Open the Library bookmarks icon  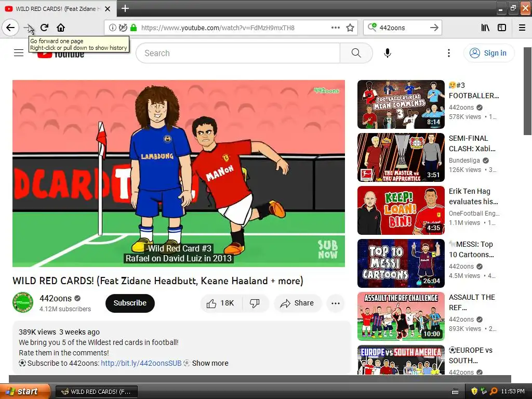click(x=486, y=28)
